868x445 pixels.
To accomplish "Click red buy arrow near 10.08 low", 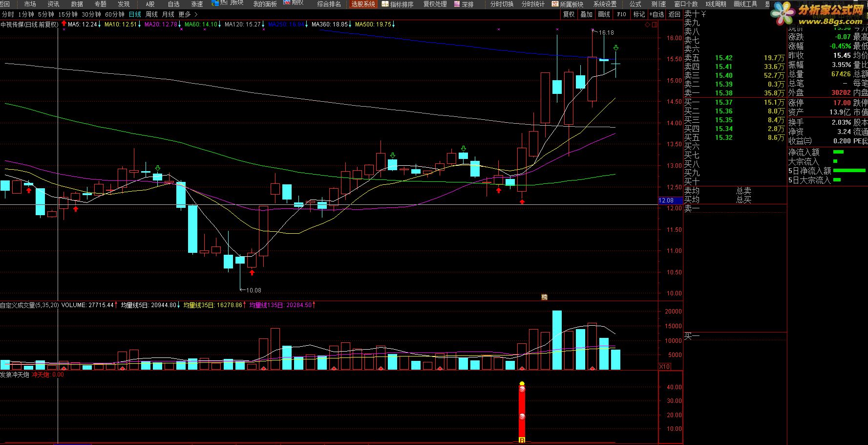I will coord(252,272).
